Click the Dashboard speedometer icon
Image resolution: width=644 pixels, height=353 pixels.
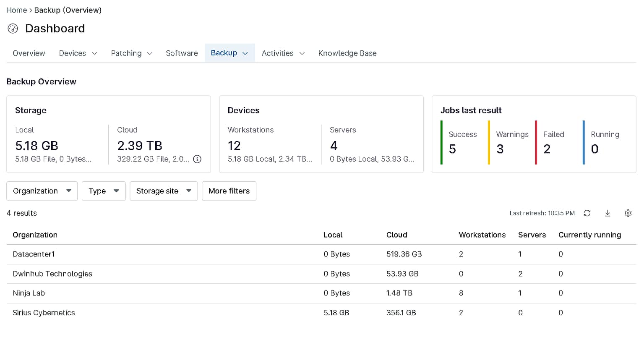(x=12, y=28)
